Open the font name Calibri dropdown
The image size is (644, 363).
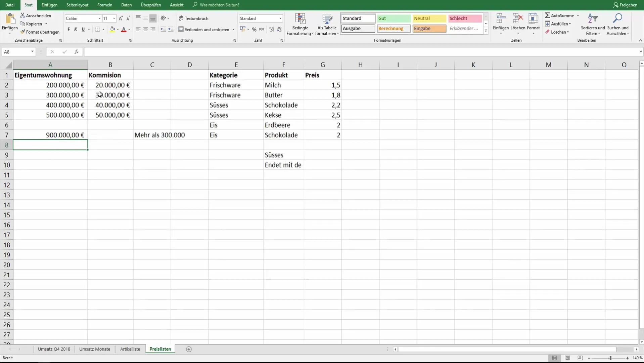pos(99,18)
